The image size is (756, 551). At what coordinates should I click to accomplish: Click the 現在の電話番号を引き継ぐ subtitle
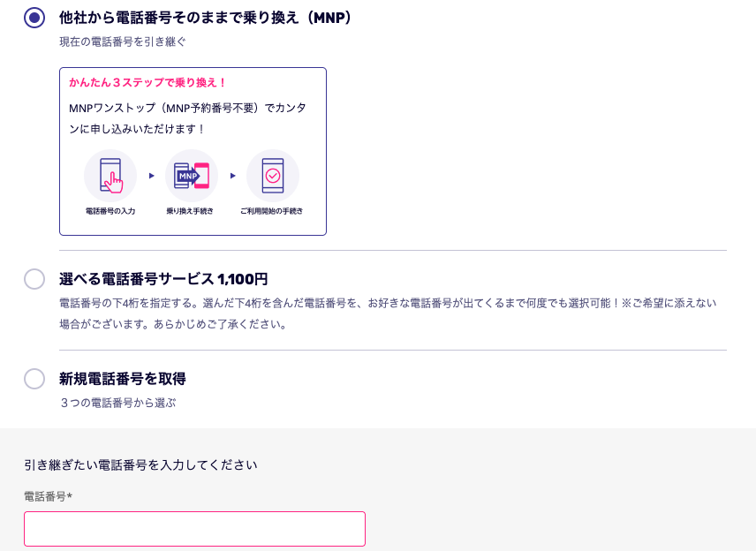[123, 42]
